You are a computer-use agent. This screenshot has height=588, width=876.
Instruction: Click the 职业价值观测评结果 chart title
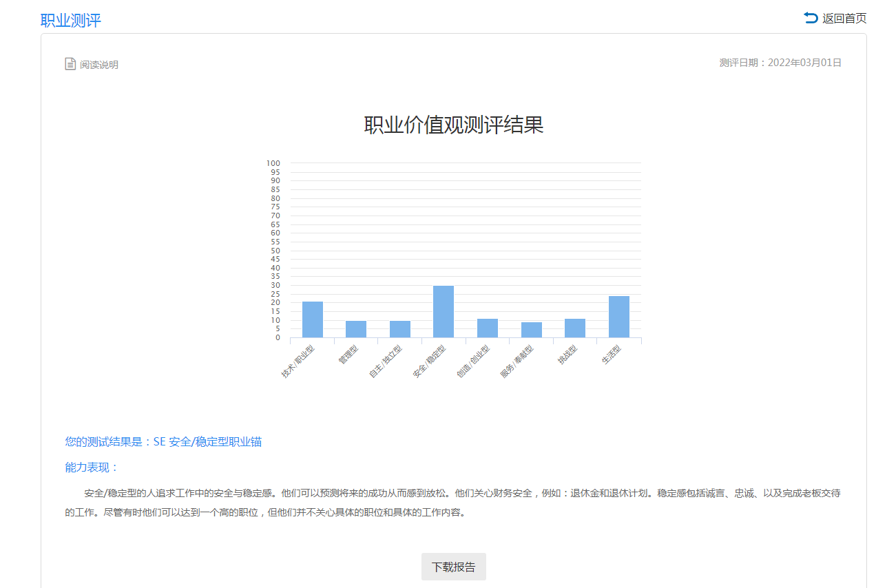(x=453, y=125)
